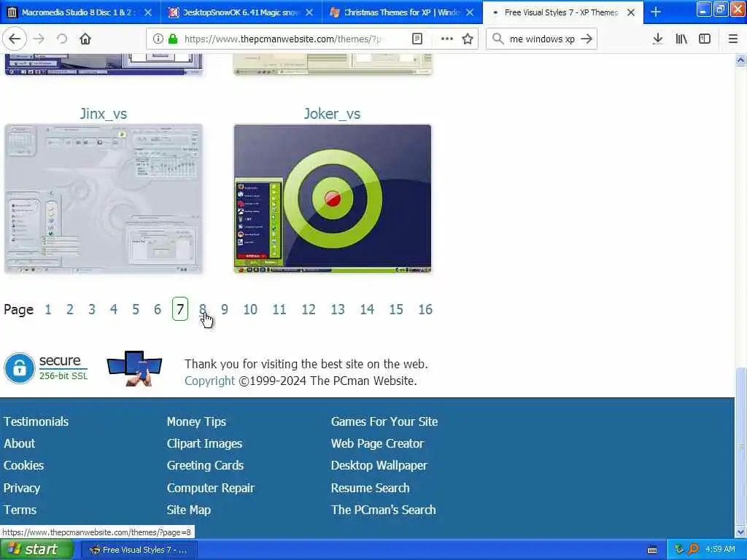Click the scrollbar down arrow
This screenshot has width=747, height=560.
click(740, 532)
